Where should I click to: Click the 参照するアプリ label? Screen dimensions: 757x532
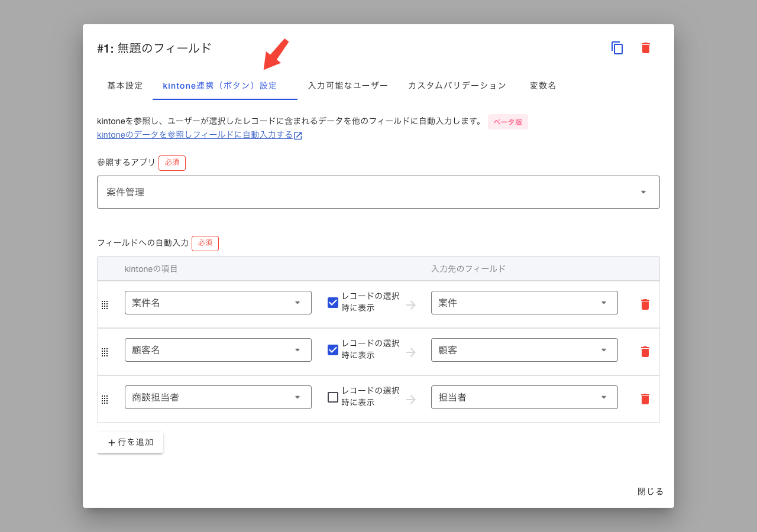[x=126, y=162]
